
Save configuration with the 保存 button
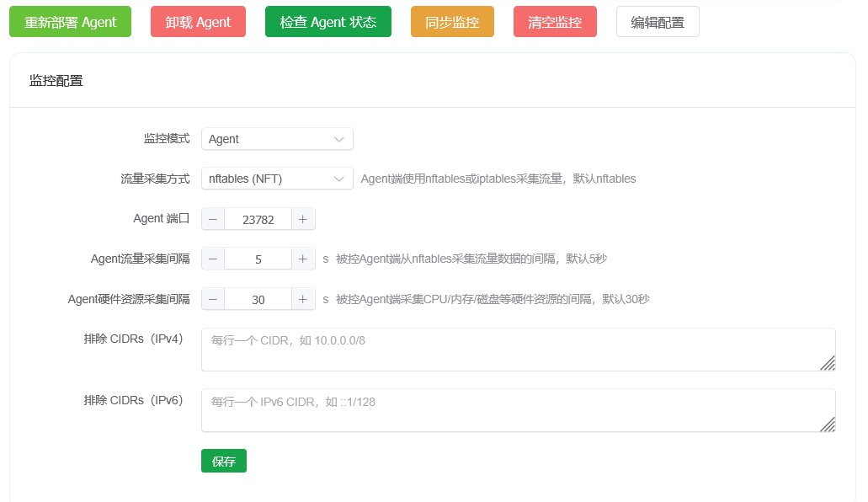point(224,462)
